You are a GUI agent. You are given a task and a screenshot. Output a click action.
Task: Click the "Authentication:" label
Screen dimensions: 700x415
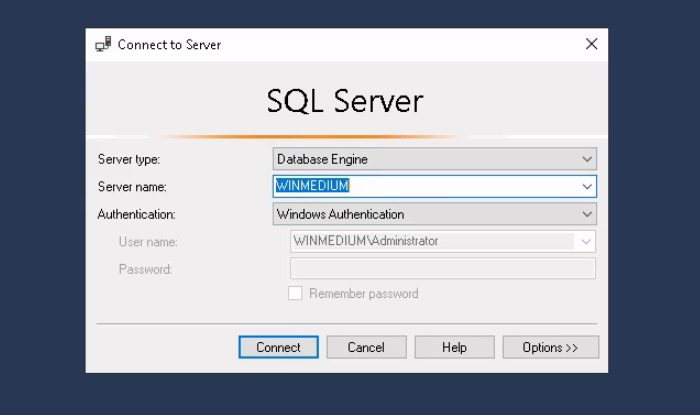(136, 214)
